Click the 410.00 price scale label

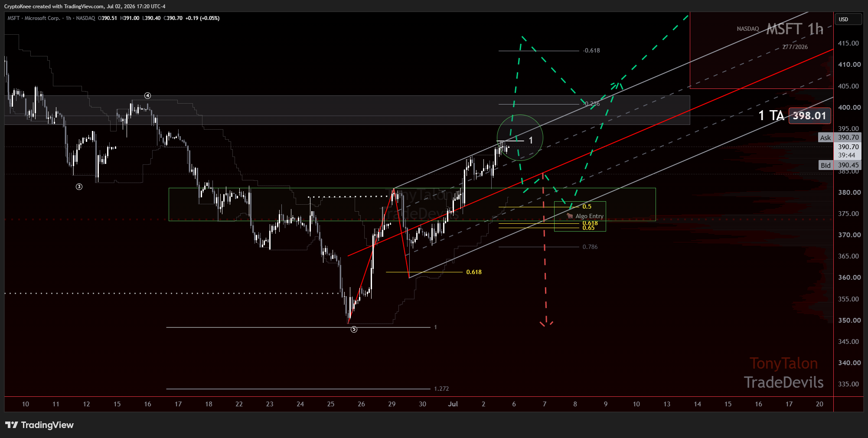pos(849,65)
